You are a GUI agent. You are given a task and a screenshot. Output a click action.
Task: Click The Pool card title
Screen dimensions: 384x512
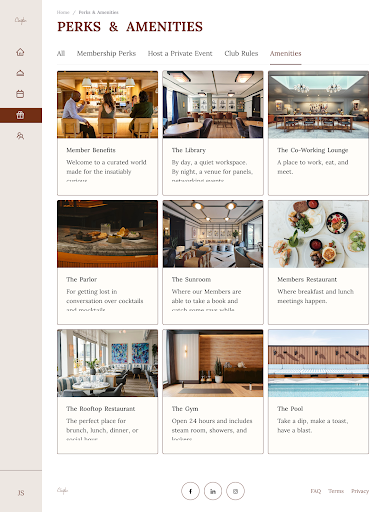click(x=290, y=409)
